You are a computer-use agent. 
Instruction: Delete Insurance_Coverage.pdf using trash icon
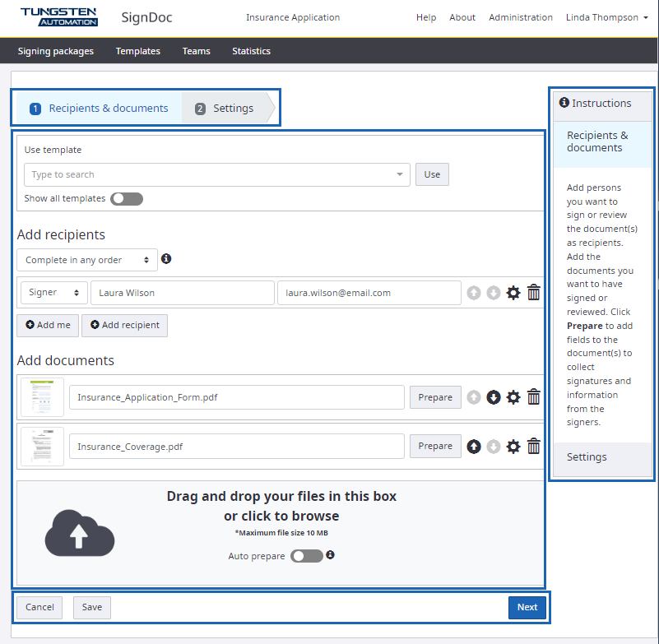coord(534,447)
